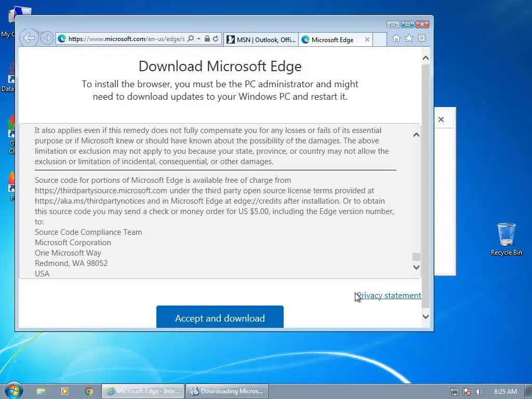This screenshot has width=532, height=399.
Task: Select the Microsoft Edge - Internet Explorer taskbar button
Action: click(x=143, y=391)
